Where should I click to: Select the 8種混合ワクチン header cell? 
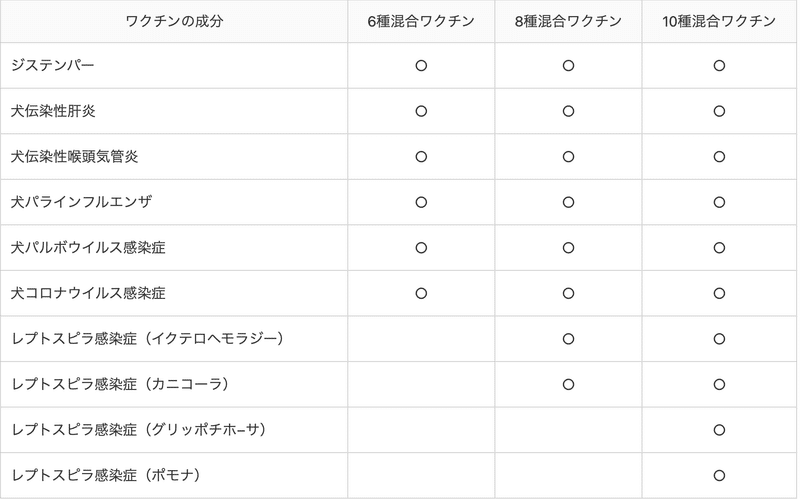pos(568,22)
